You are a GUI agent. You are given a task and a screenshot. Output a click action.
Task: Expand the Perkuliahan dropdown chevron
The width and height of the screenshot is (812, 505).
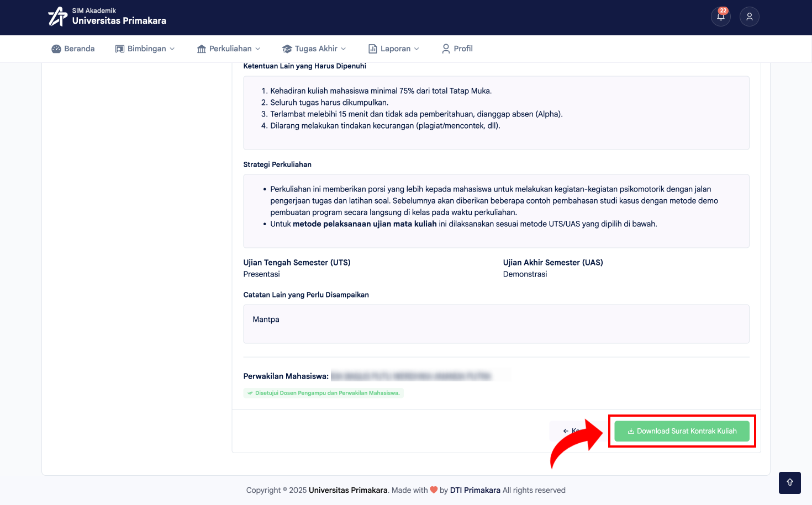258,49
